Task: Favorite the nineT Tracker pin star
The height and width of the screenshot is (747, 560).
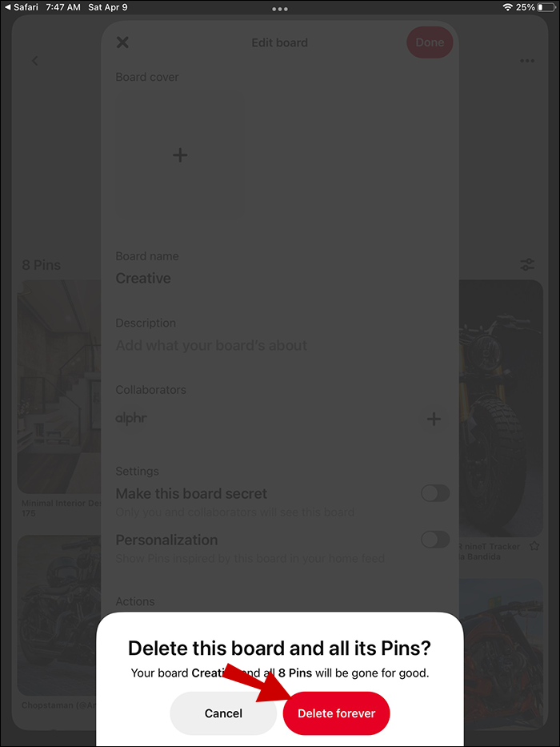Action: 534,546
